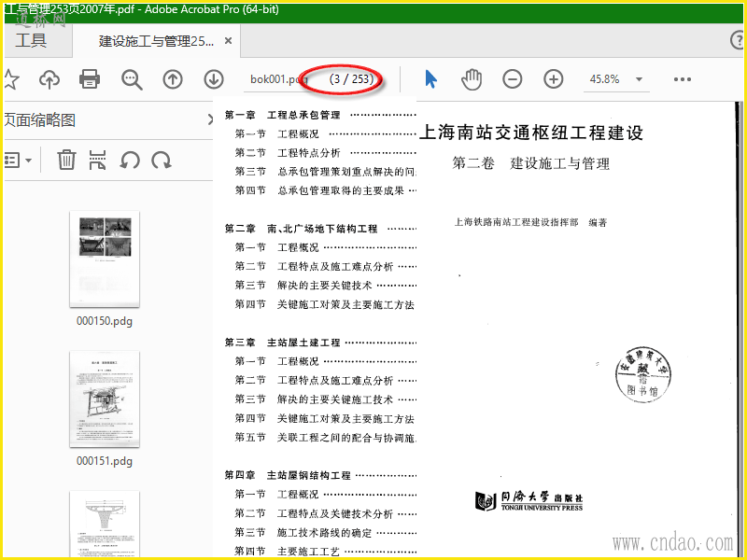
Task: Click subtitle 第二卷 建设施工与管理
Action: tap(530, 163)
